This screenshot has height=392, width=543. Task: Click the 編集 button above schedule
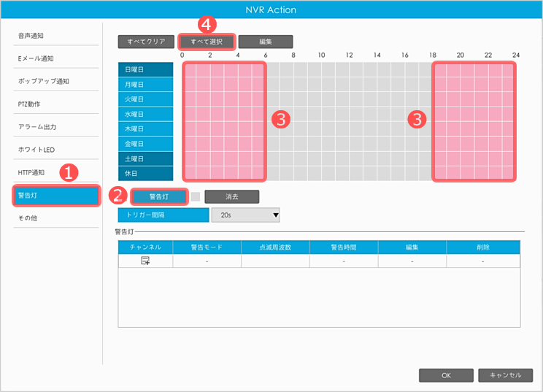(x=266, y=42)
